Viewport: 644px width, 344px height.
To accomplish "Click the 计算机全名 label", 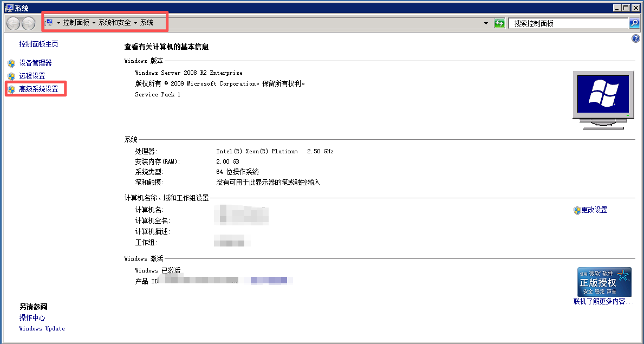I will 153,220.
